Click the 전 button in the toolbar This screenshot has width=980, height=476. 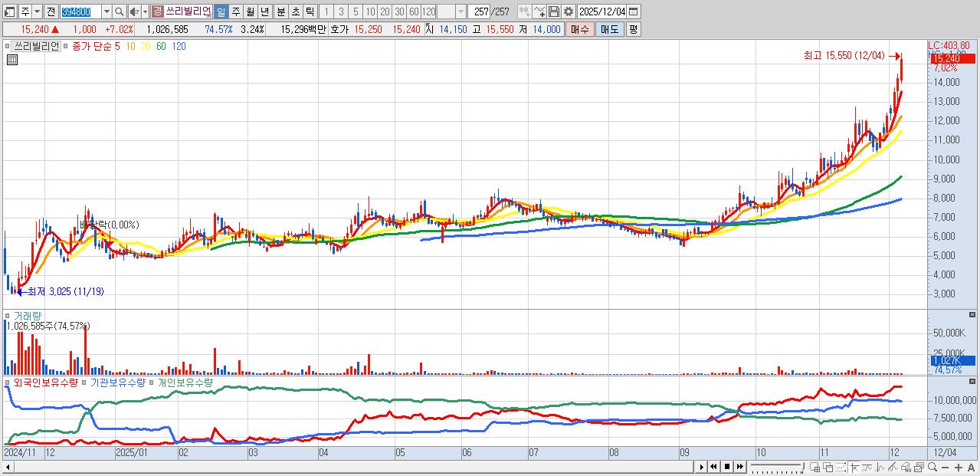tap(50, 11)
